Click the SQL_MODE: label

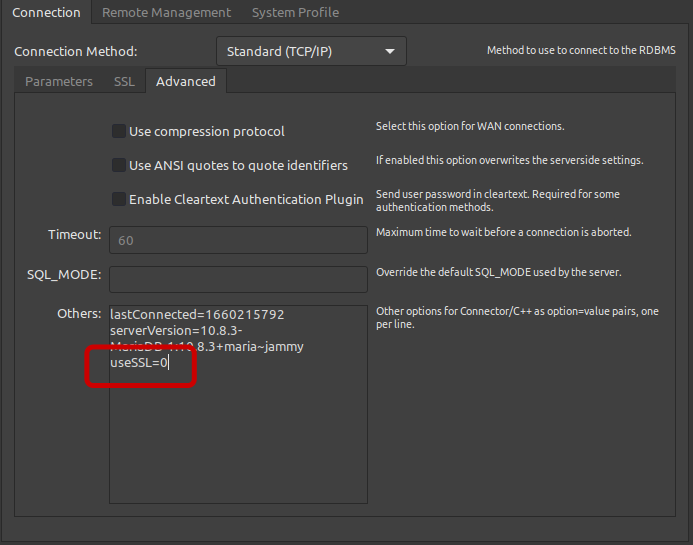[x=65, y=274]
